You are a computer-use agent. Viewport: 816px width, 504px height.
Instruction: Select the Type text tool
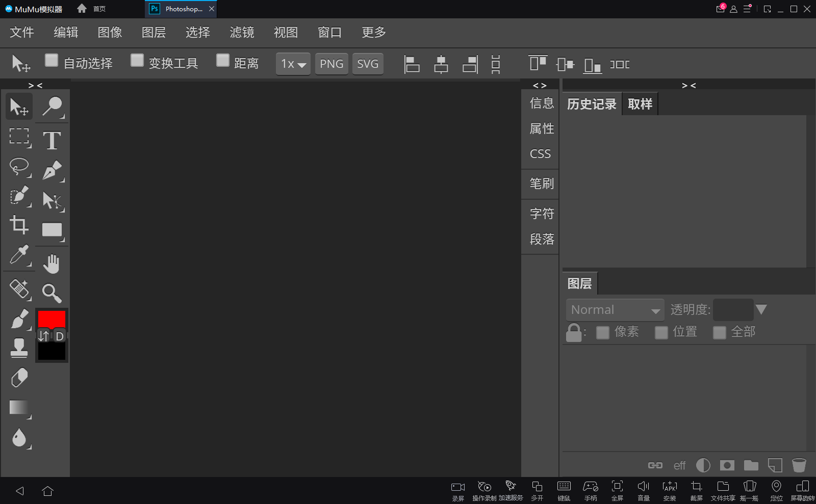pyautogui.click(x=52, y=141)
